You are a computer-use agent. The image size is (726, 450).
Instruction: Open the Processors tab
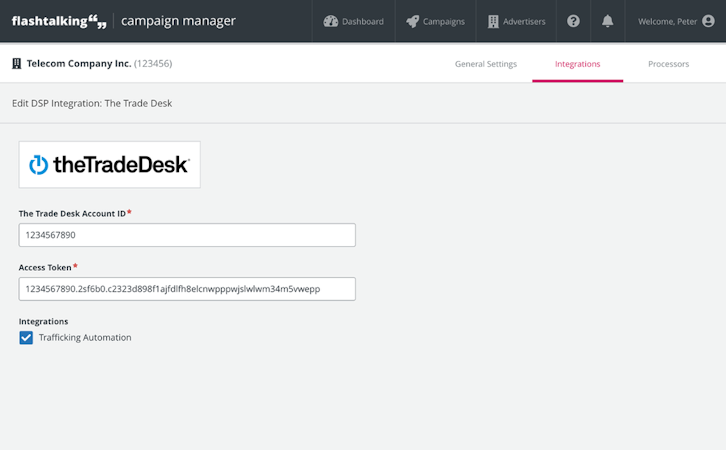[x=668, y=64]
